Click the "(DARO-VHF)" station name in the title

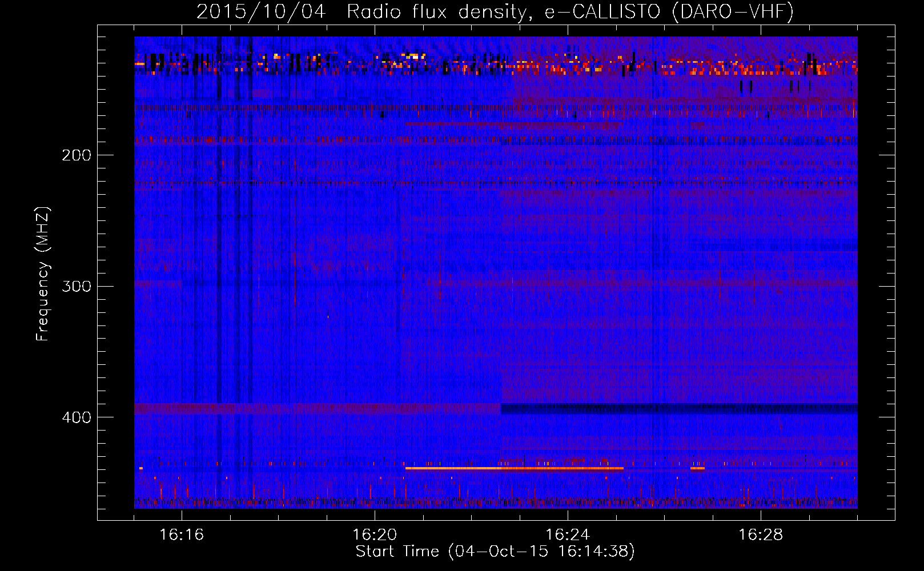click(733, 11)
